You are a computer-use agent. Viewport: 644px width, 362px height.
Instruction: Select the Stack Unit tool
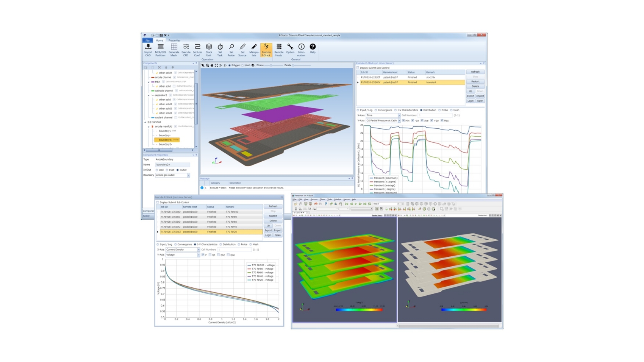coord(209,50)
